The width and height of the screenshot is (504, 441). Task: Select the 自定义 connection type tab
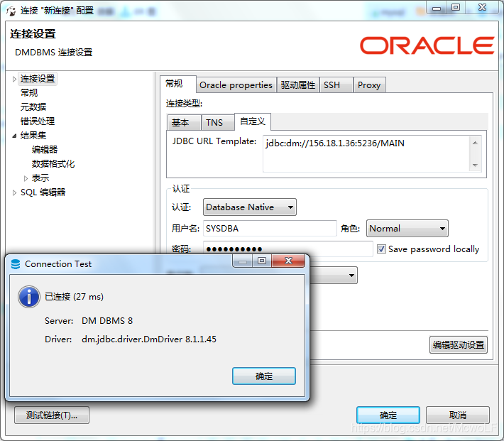click(x=253, y=121)
